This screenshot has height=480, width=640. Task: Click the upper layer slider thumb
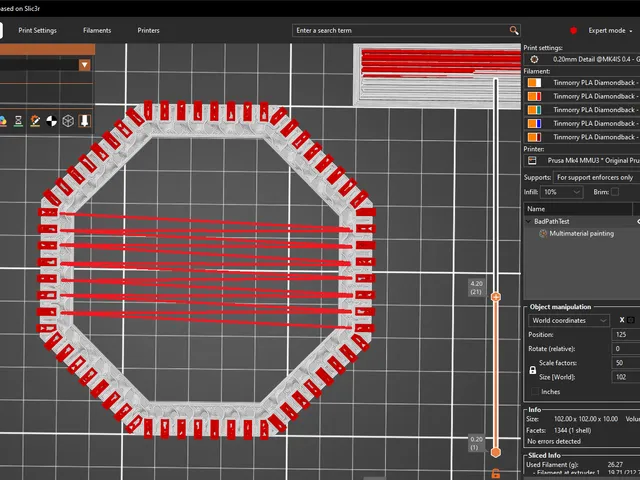[496, 297]
